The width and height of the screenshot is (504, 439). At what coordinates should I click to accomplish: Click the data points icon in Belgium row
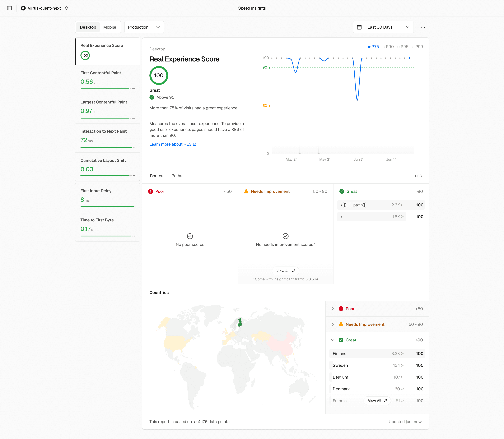(402, 377)
